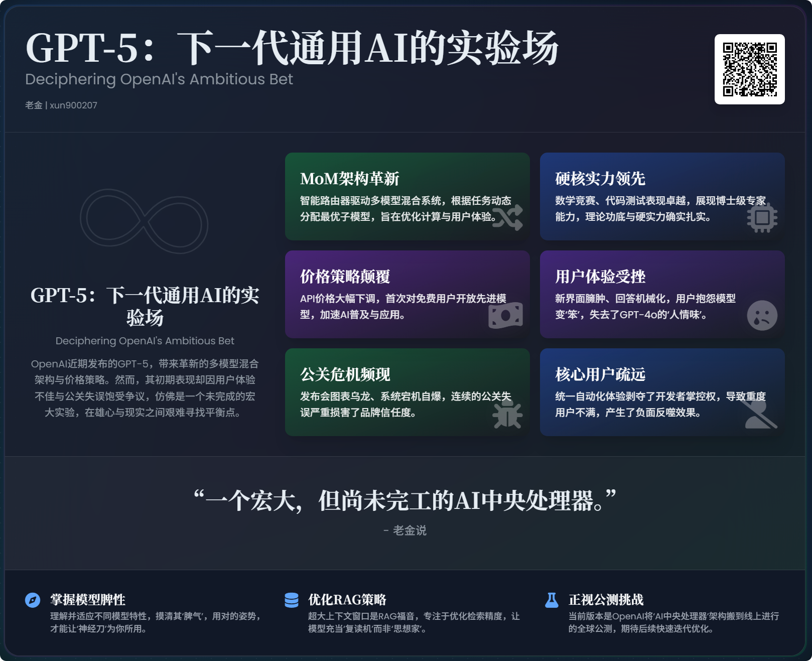Click the microchip icon in 硬核实力领先 card
Viewport: 812px width, 661px height.
pyautogui.click(x=762, y=217)
